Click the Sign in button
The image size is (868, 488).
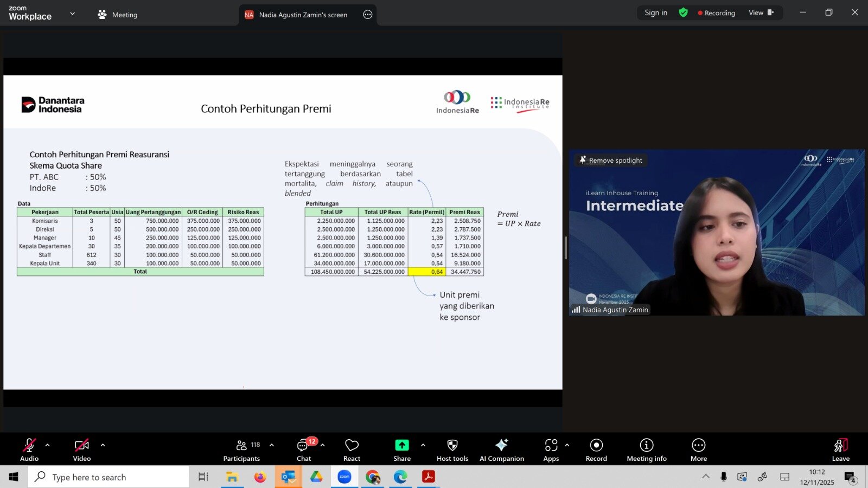coord(656,13)
